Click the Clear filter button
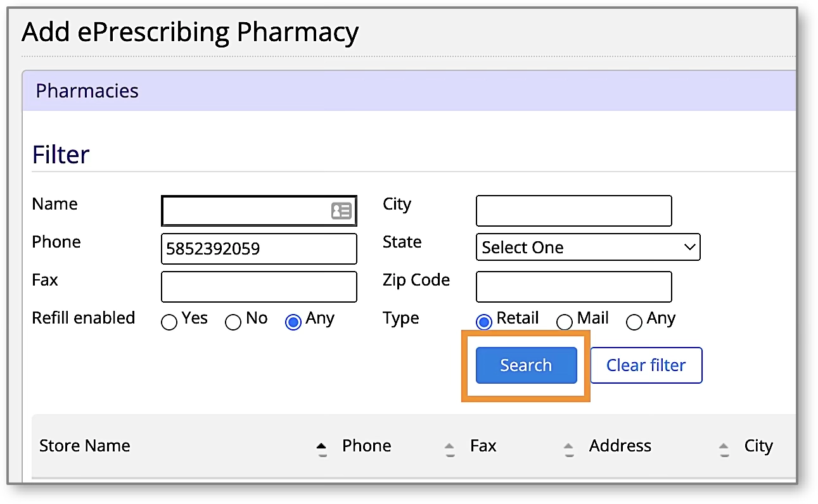The image size is (818, 504). [x=646, y=365]
